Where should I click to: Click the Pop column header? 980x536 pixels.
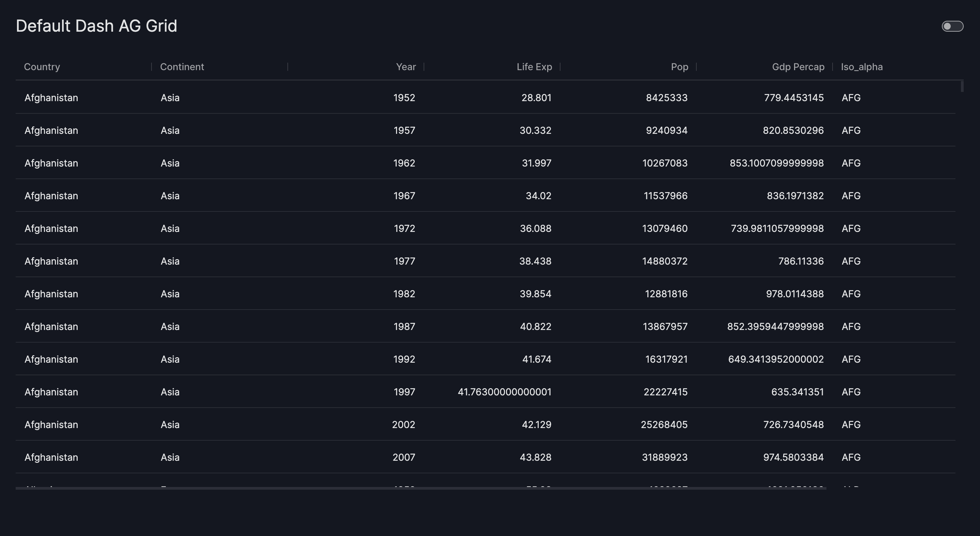point(679,67)
